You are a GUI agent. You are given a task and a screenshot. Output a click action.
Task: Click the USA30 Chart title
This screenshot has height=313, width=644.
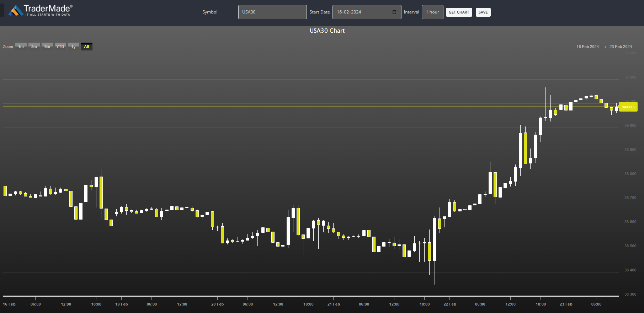click(327, 31)
